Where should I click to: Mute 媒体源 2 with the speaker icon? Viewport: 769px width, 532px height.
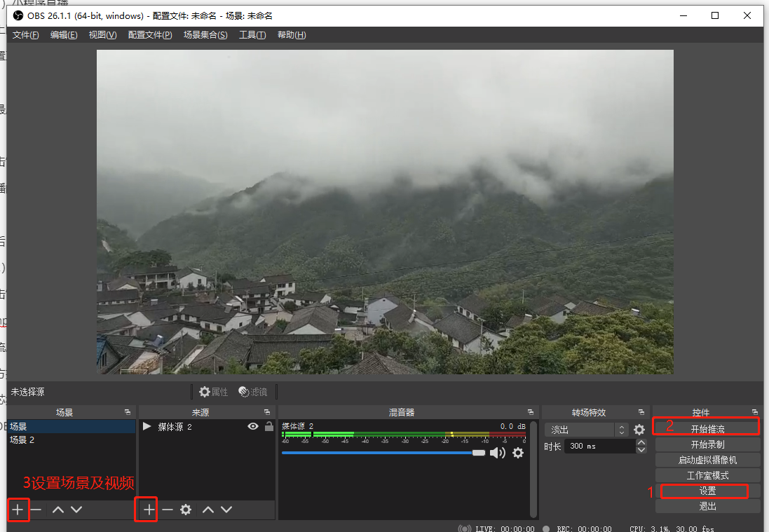click(x=498, y=453)
